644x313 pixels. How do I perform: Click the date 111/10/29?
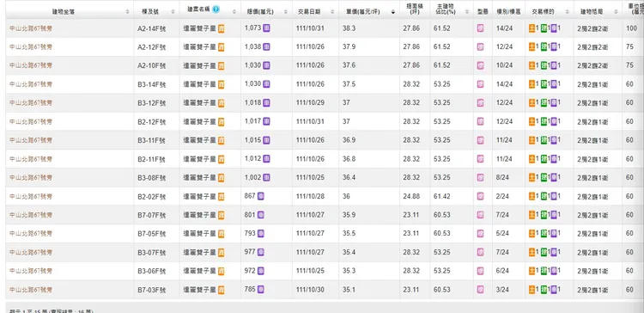click(x=310, y=102)
